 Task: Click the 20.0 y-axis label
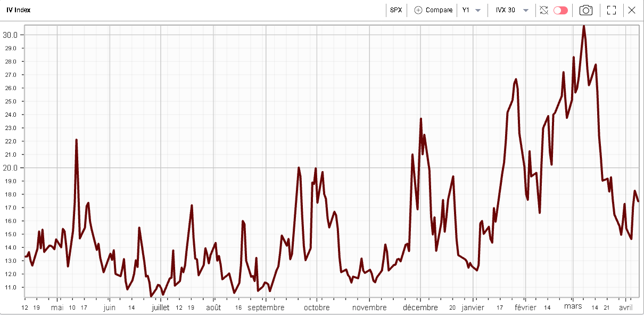(x=11, y=168)
